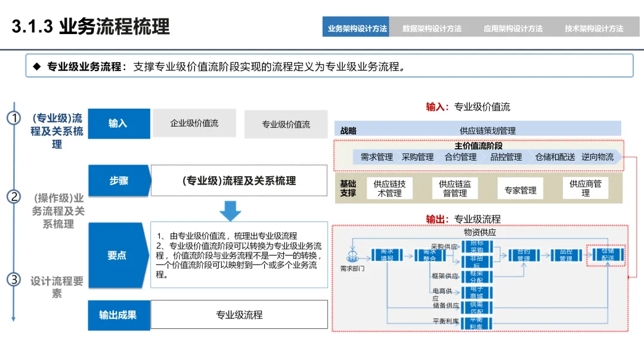Click the 物资供应 diagram title
Viewport: 644px width, 363px height.
(479, 232)
